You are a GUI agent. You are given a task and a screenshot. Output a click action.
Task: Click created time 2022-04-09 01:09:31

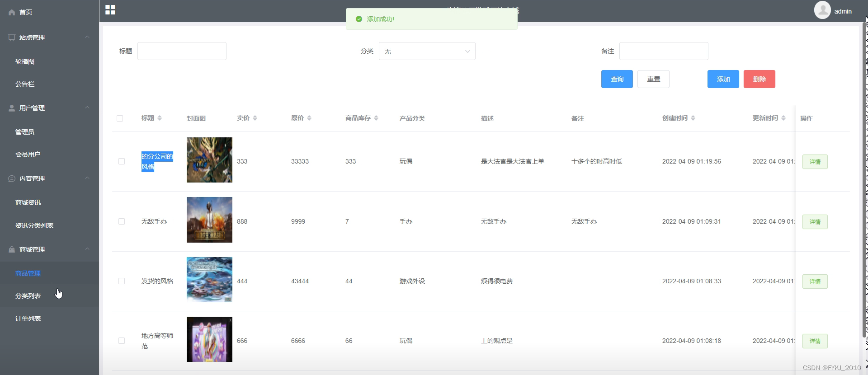[x=692, y=221]
